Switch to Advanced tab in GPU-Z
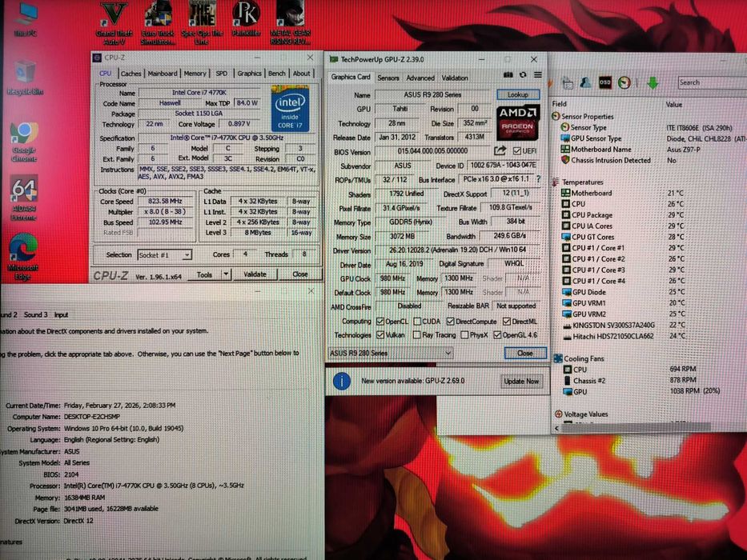Viewport: 747px width, 560px height. click(x=420, y=78)
